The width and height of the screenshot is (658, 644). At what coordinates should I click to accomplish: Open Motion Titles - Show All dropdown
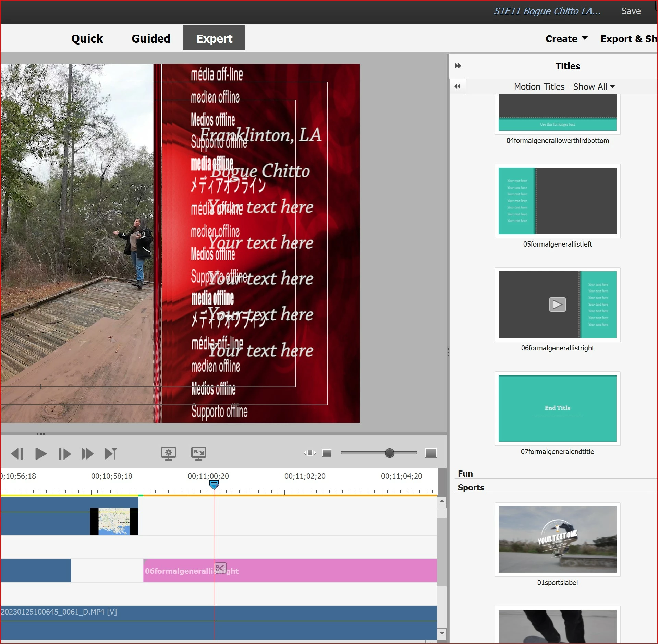coord(564,87)
